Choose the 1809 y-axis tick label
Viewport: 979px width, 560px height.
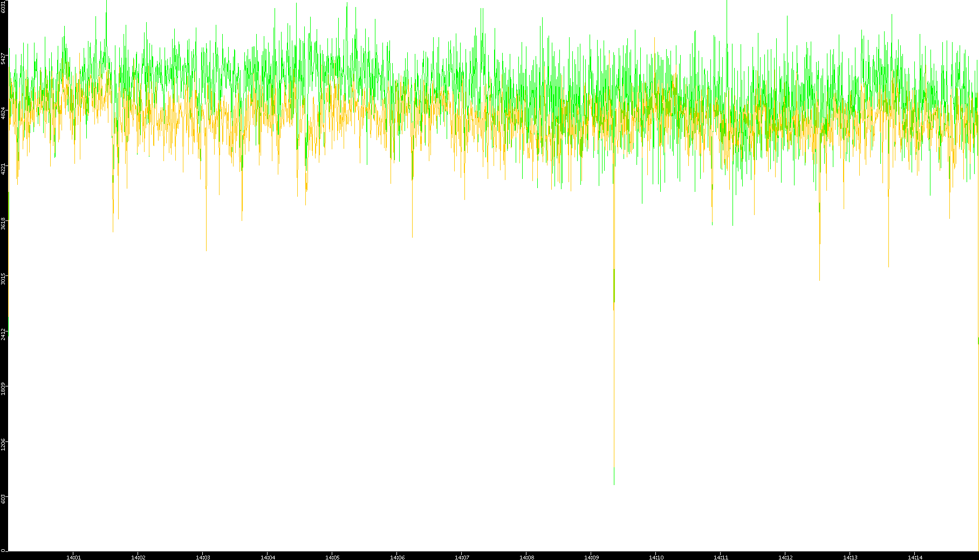point(3,390)
